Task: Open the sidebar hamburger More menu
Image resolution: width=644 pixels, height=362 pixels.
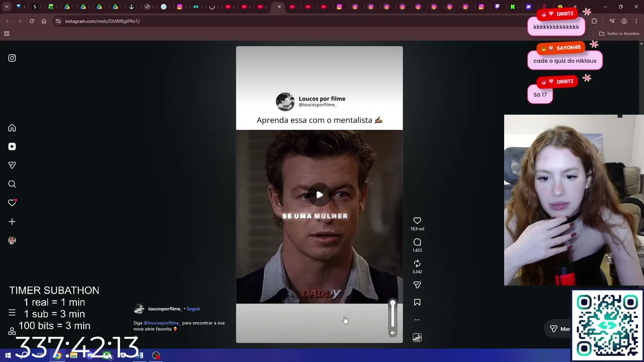Action: point(12,313)
